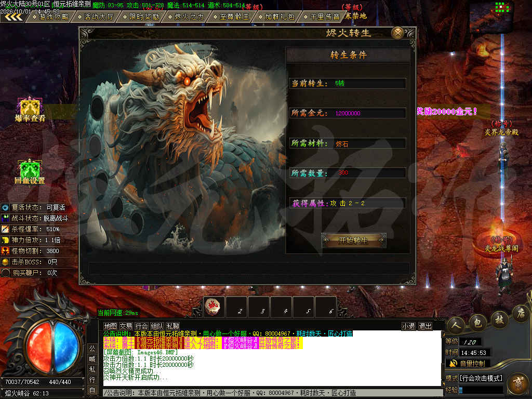
Task: Open the 加群礼包 menu
Action: coord(276,17)
